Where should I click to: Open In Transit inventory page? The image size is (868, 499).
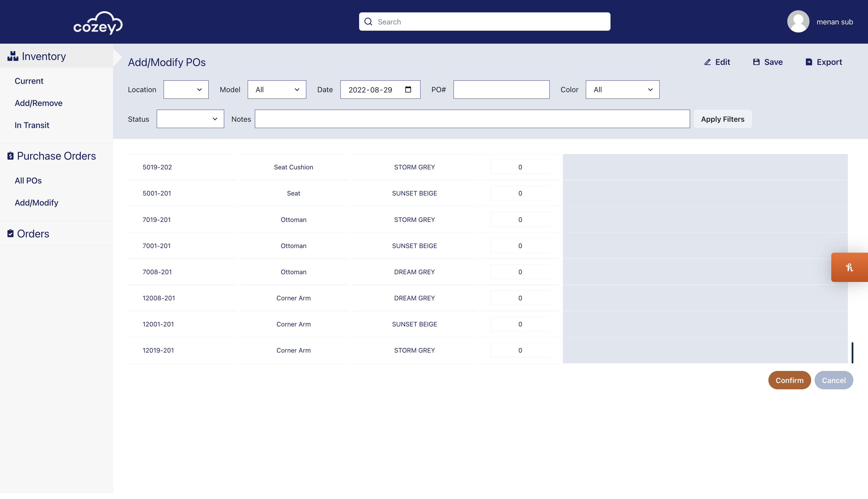click(32, 125)
